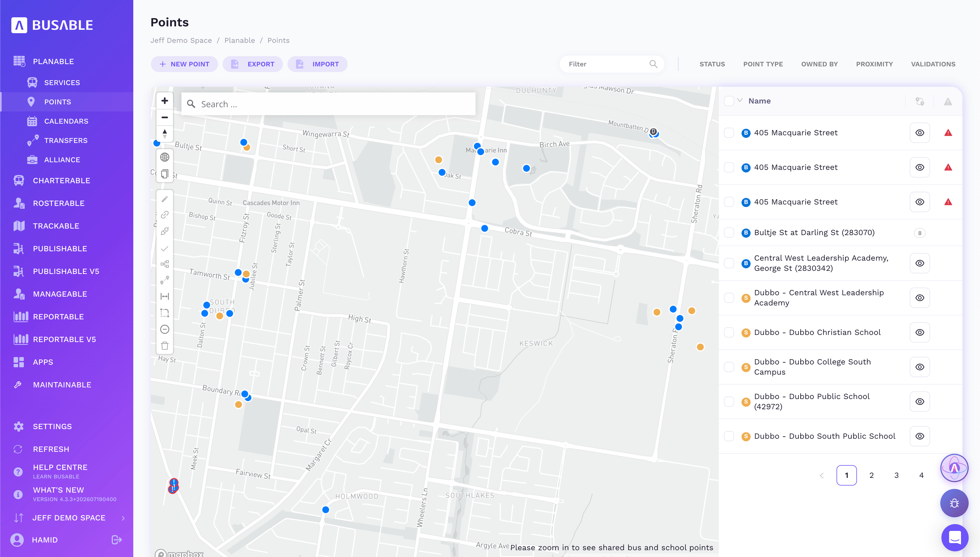
Task: Select the pencil edit tool
Action: 164,199
